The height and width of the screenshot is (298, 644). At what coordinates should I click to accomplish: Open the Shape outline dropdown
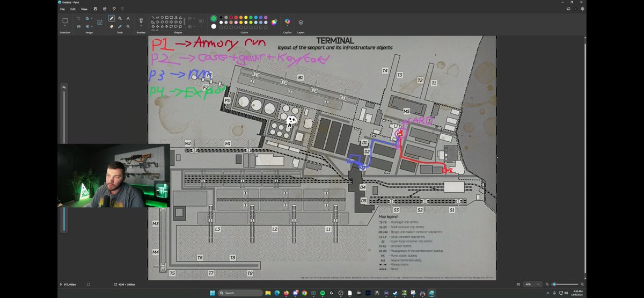pos(192,18)
